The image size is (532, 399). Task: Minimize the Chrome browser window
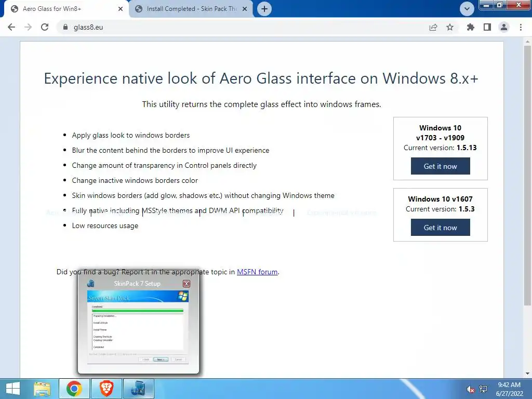point(486,5)
